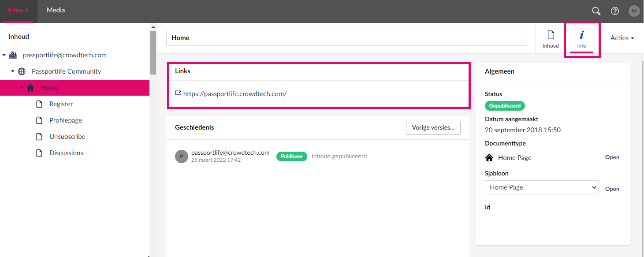Screen dimensions: 644x257
Task: Open the https://passportlife.crowdtech.com/ link
Action: point(235,94)
